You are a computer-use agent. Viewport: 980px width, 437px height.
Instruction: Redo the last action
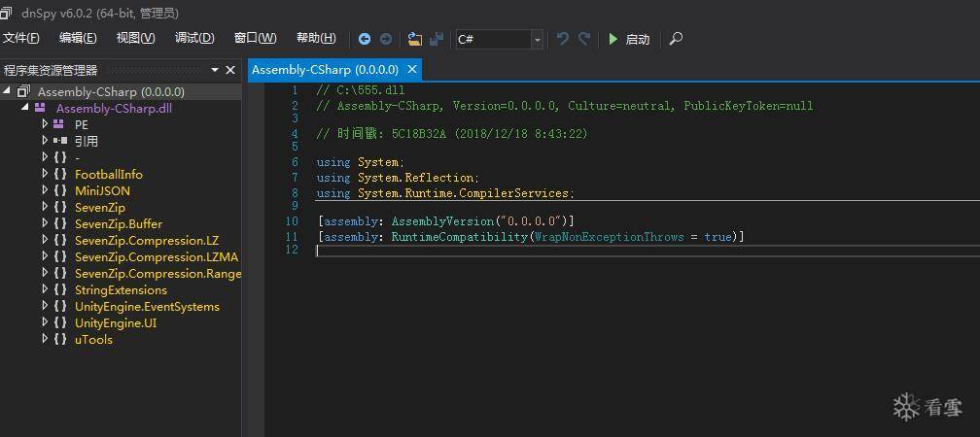coord(584,39)
